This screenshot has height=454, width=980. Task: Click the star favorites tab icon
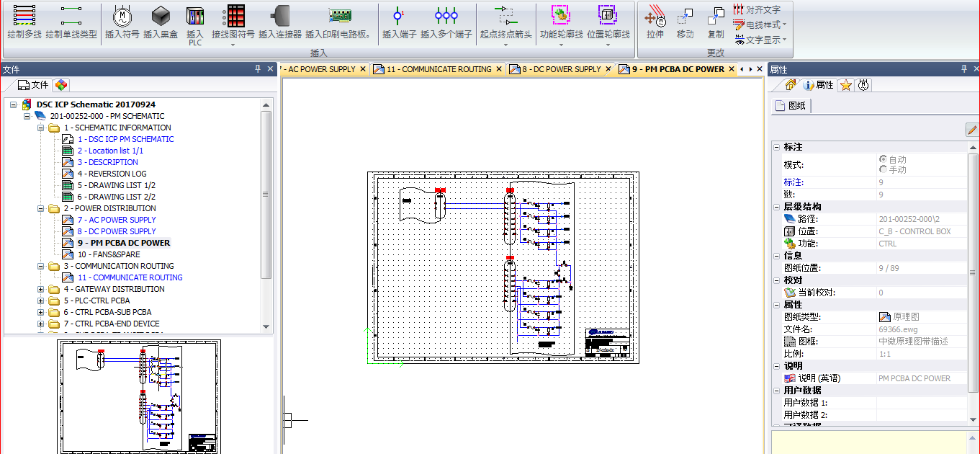[846, 85]
